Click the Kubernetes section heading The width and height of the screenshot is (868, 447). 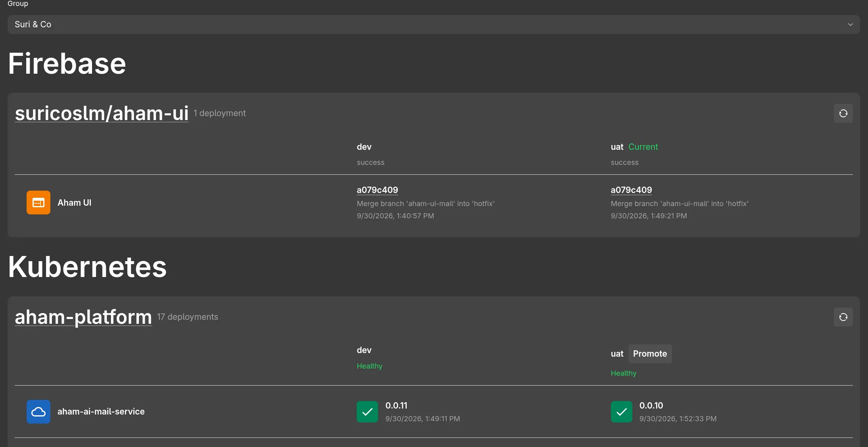tap(87, 267)
